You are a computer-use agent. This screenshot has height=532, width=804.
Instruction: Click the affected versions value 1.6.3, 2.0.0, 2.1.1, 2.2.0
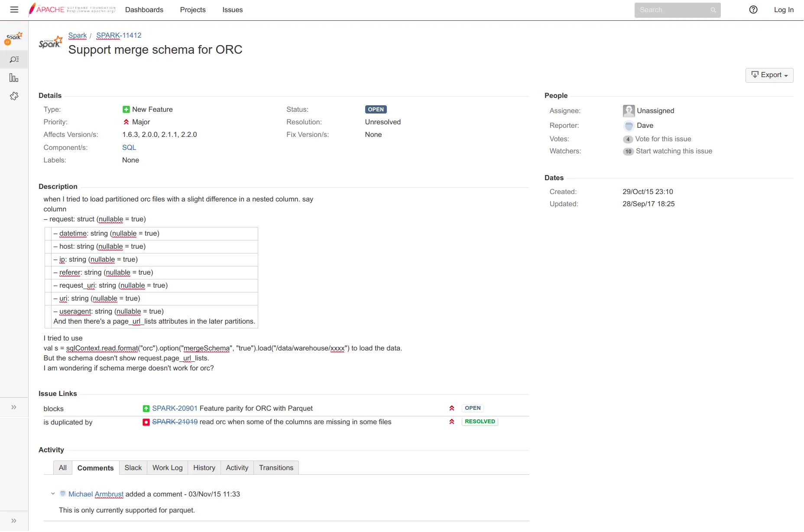[x=159, y=135]
